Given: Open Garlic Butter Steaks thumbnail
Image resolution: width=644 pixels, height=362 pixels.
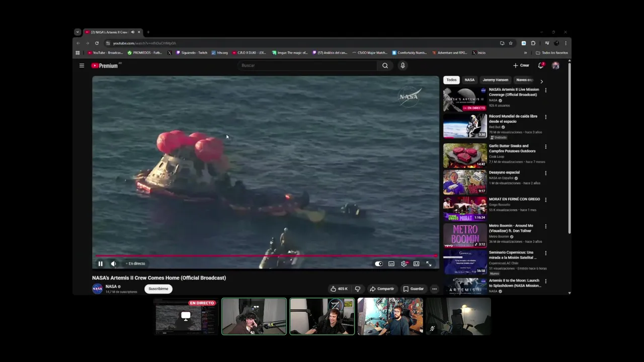Looking at the screenshot, I should [x=465, y=155].
